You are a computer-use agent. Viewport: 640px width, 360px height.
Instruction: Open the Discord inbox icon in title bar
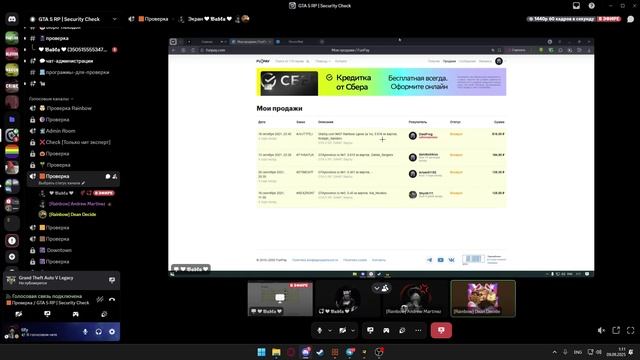pos(576,6)
